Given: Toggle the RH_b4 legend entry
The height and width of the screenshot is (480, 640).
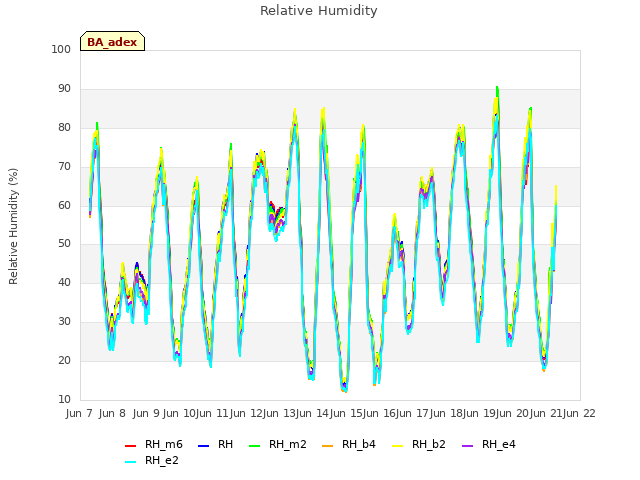Looking at the screenshot, I should pyautogui.click(x=349, y=444).
